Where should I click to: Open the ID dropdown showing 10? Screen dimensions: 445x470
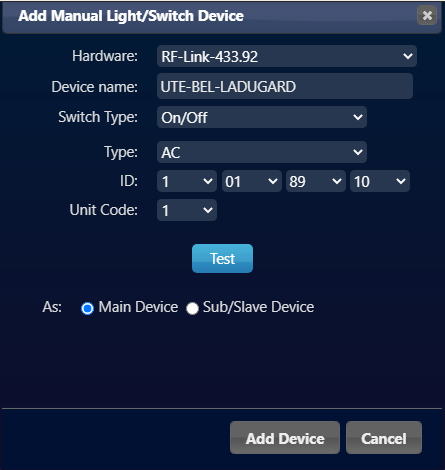pyautogui.click(x=380, y=181)
